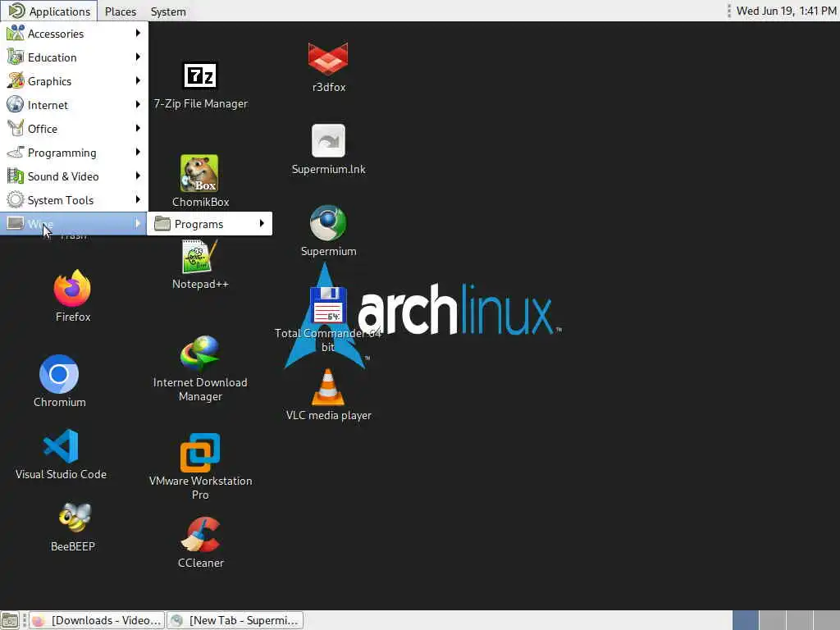Open the 7-Zip File Manager desktop icon
Image resolution: width=840 pixels, height=630 pixels.
(200, 75)
